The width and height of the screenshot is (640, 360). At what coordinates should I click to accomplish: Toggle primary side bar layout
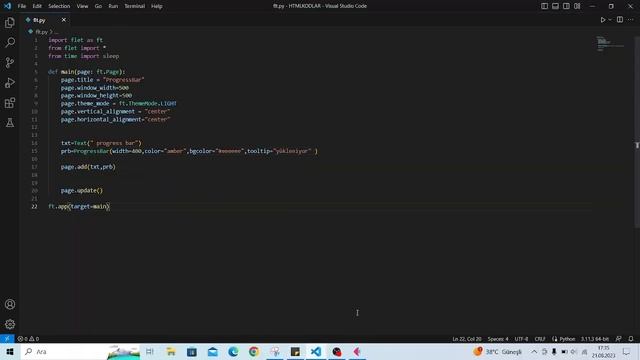pyautogui.click(x=544, y=6)
